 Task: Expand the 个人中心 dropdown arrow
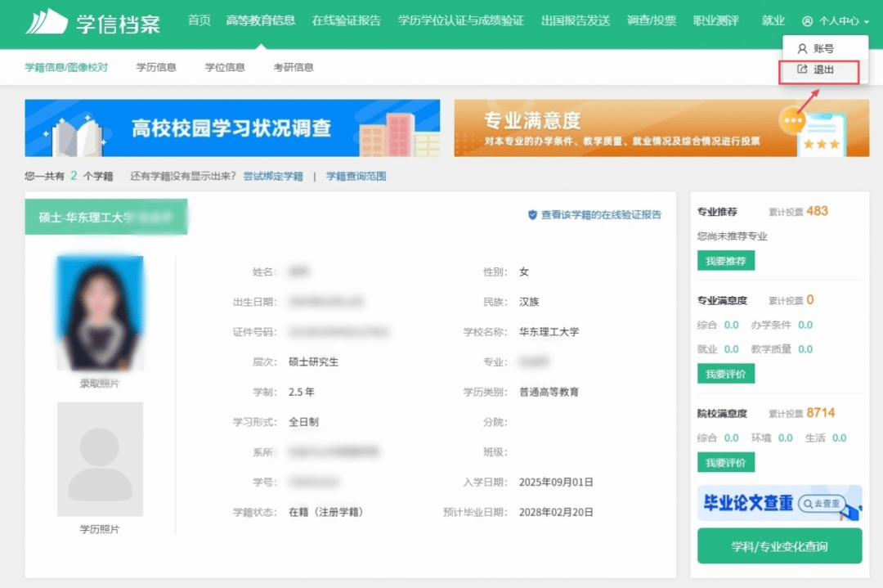point(866,22)
